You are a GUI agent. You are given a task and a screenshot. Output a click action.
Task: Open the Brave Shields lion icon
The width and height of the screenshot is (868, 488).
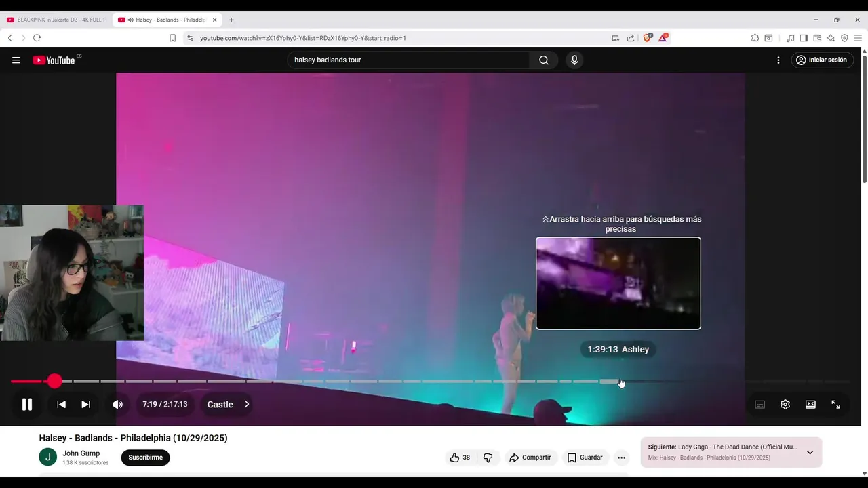(647, 38)
